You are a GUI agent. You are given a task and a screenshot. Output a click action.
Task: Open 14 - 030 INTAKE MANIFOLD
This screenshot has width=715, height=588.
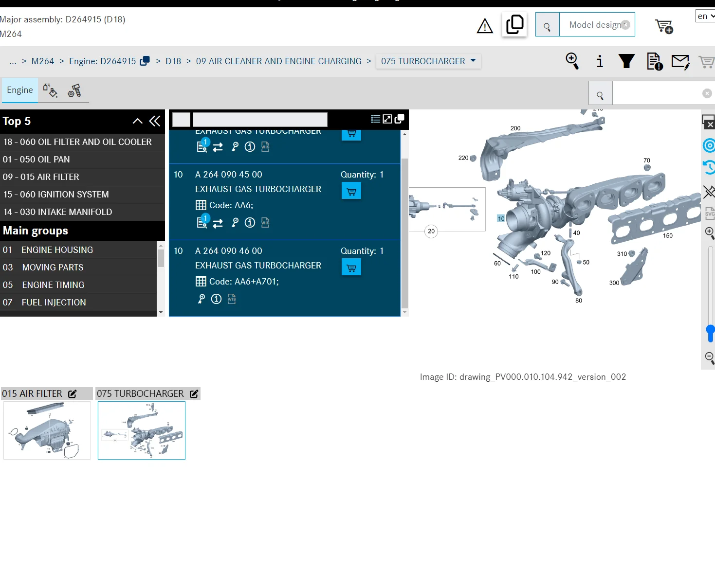pyautogui.click(x=82, y=212)
